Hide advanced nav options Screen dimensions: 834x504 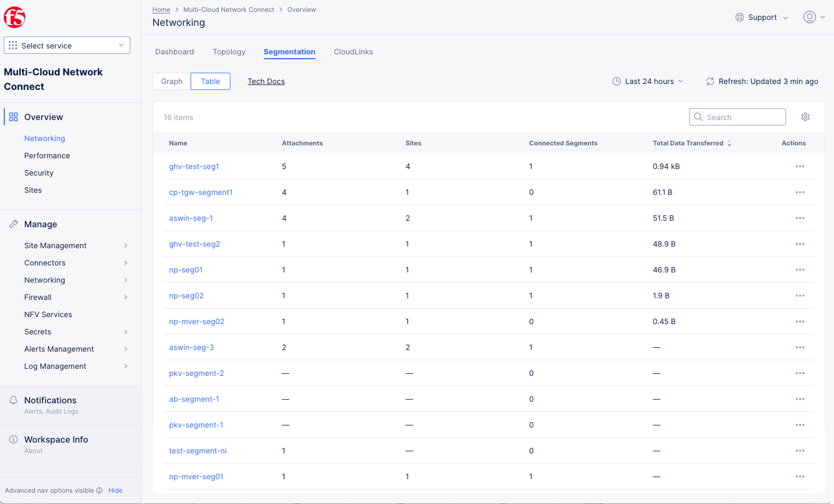coord(115,491)
